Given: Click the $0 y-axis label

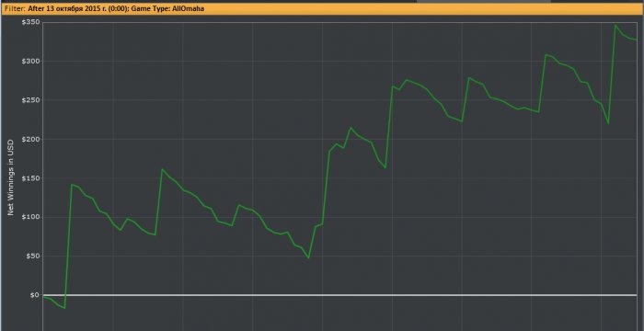Looking at the screenshot, I should [35, 295].
